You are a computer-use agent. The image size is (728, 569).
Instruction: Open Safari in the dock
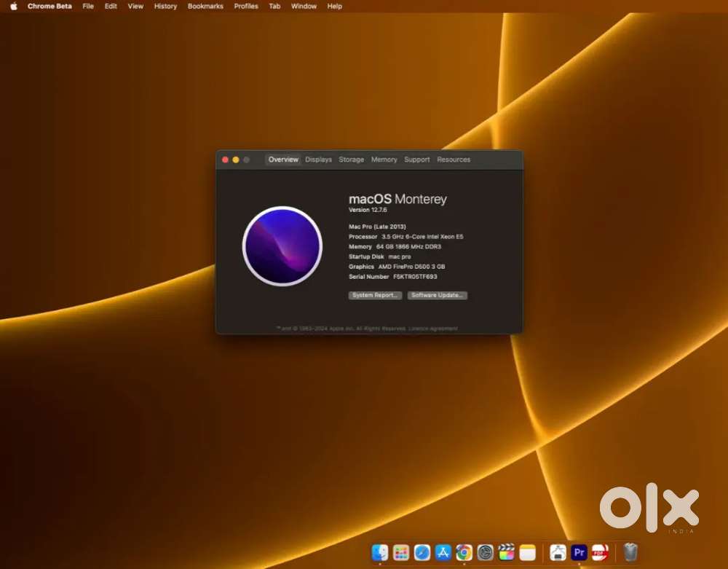click(x=422, y=552)
